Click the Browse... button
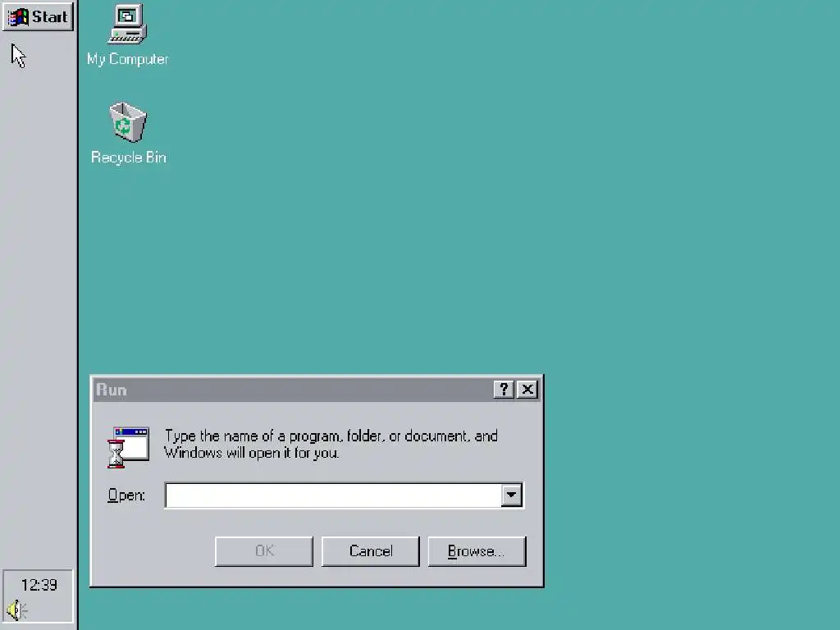Image resolution: width=840 pixels, height=630 pixels. click(477, 551)
